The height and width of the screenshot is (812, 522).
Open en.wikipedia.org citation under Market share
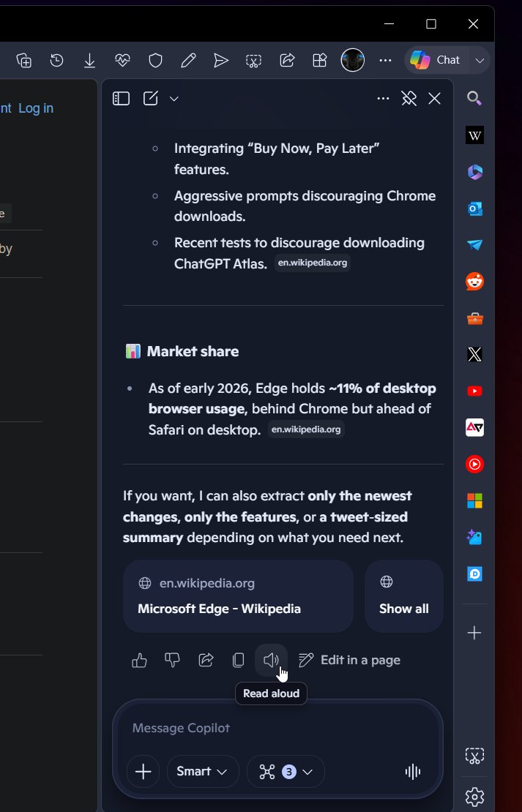(x=306, y=429)
